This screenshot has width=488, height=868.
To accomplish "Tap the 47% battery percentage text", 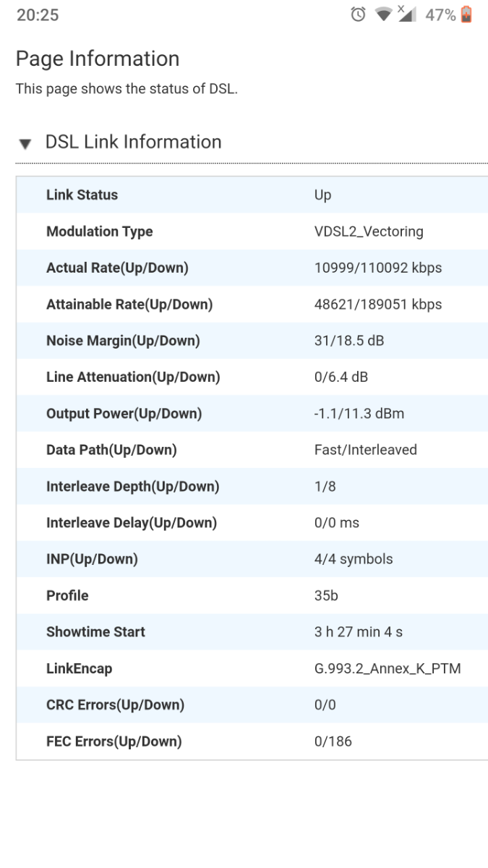I will tap(442, 16).
